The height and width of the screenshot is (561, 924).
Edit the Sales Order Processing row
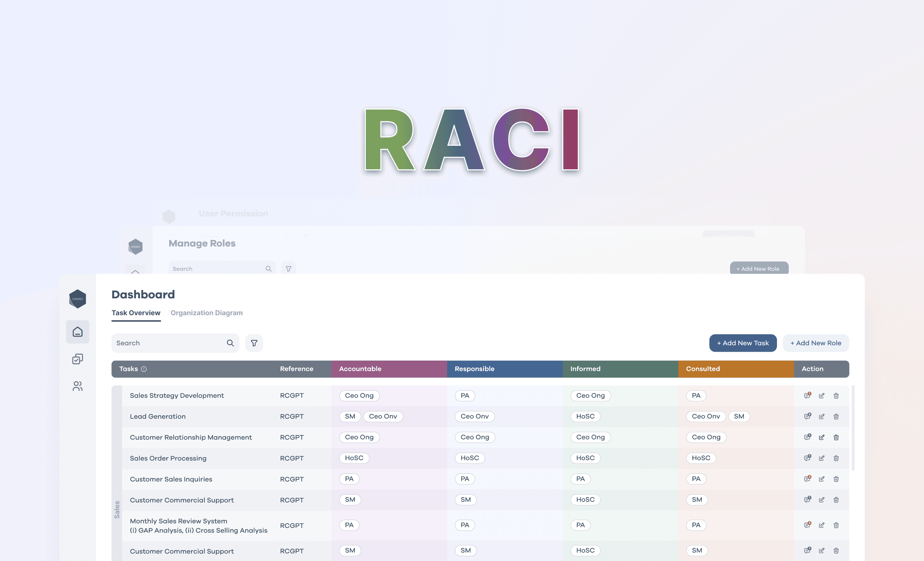coord(822,458)
